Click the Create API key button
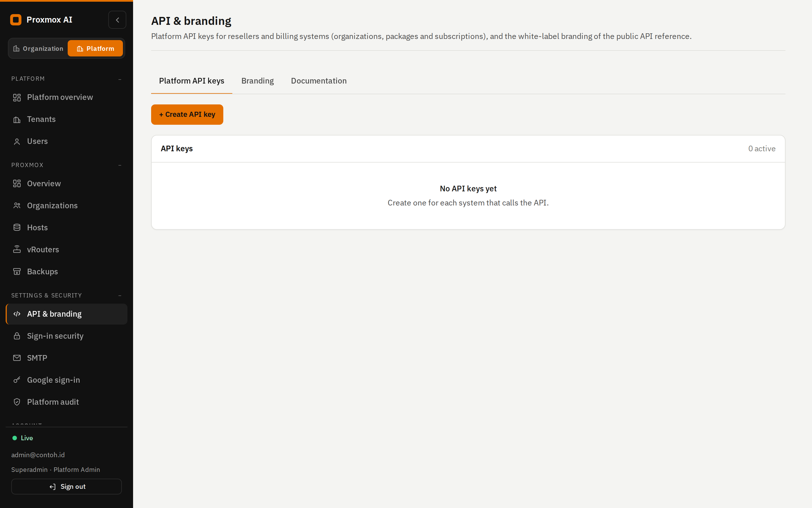812x508 pixels. pyautogui.click(x=187, y=115)
